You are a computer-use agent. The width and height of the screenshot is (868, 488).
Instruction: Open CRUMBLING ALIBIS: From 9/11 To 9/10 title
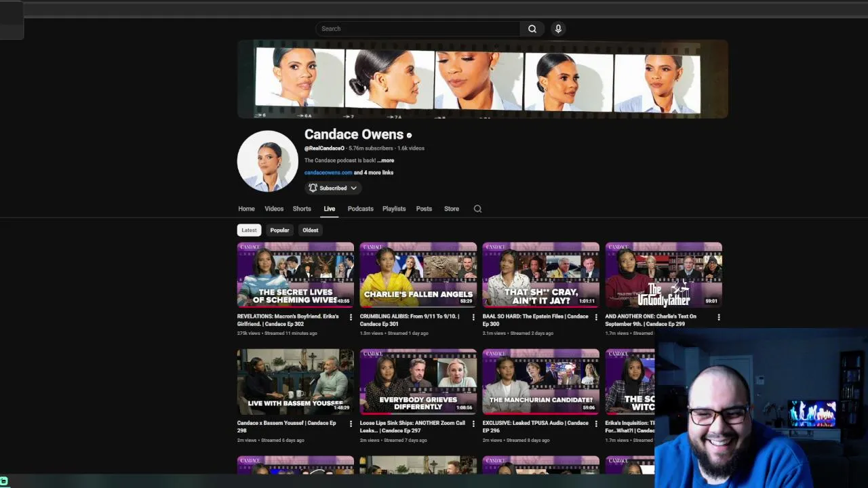coord(410,320)
